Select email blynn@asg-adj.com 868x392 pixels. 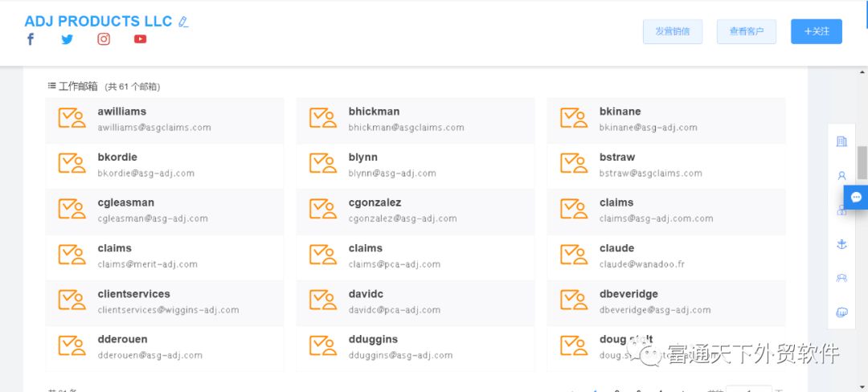(392, 174)
